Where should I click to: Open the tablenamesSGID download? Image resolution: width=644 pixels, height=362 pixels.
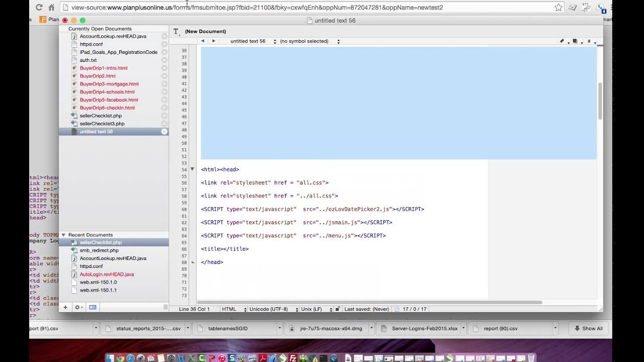pyautogui.click(x=234, y=328)
